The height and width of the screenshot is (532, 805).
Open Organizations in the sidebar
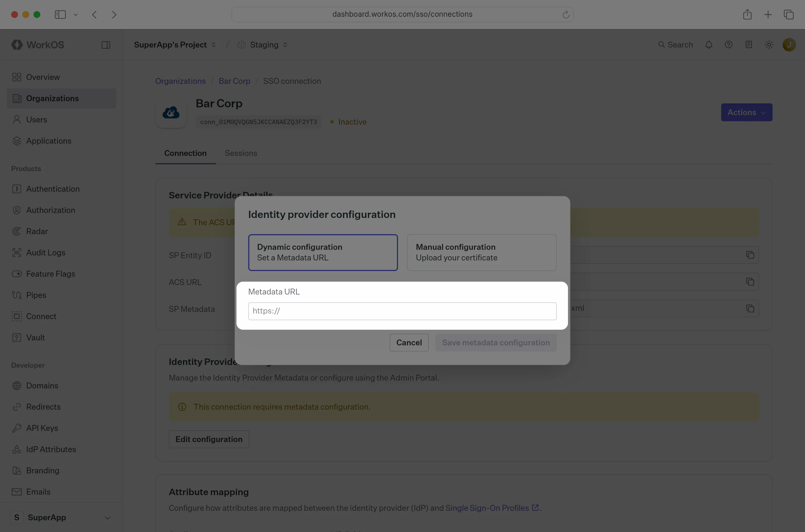pyautogui.click(x=61, y=98)
